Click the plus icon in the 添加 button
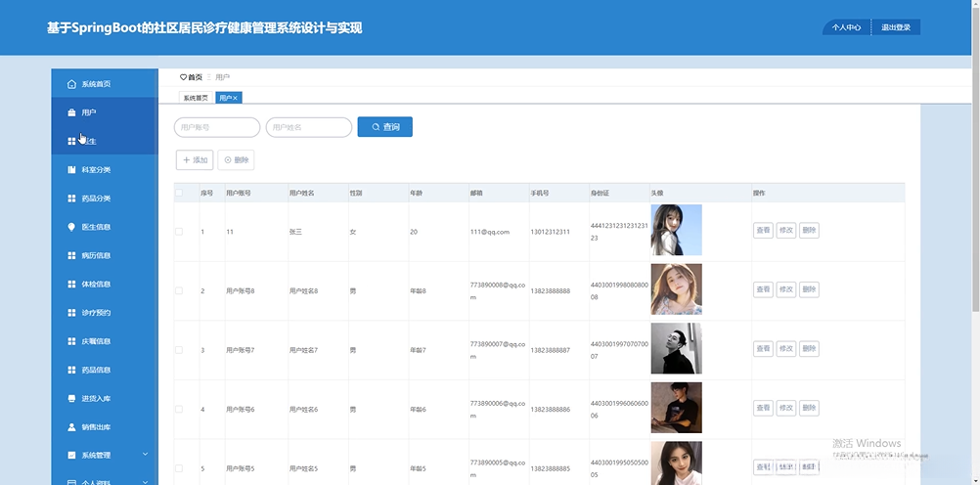Image resolution: width=980 pixels, height=485 pixels. point(186,160)
